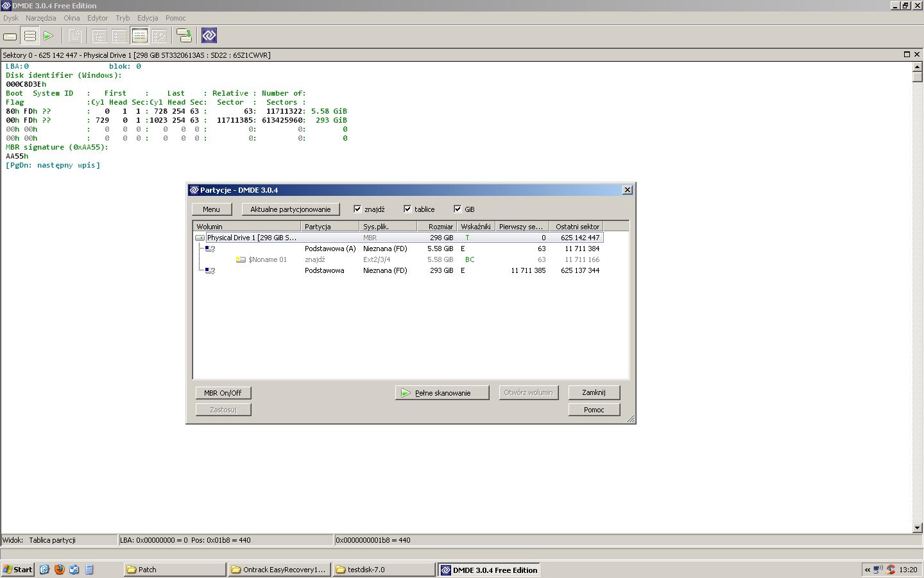Click the grayed Otwórz wolumin button
The width and height of the screenshot is (924, 578).
pos(528,392)
